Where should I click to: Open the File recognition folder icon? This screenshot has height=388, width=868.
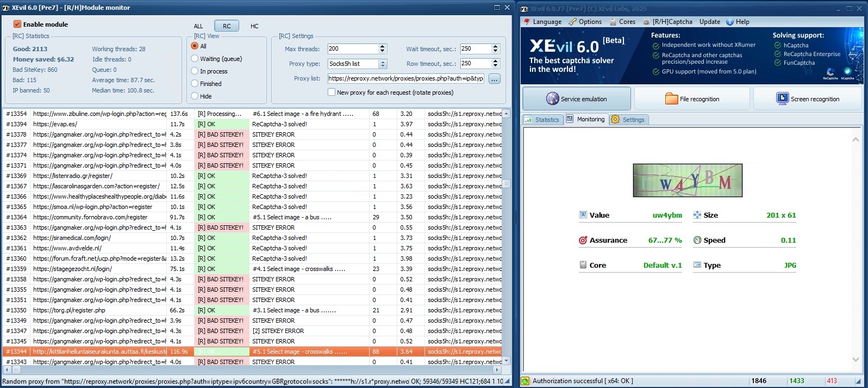[x=671, y=98]
